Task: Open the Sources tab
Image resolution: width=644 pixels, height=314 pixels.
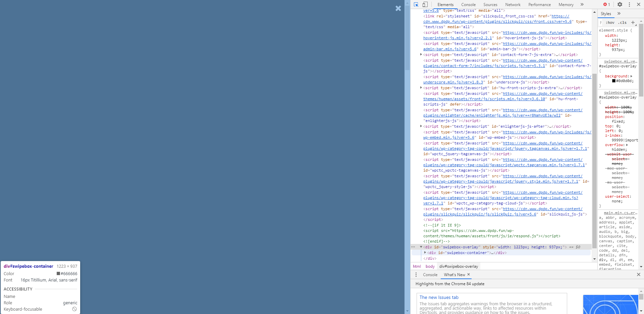Action: 490,4
